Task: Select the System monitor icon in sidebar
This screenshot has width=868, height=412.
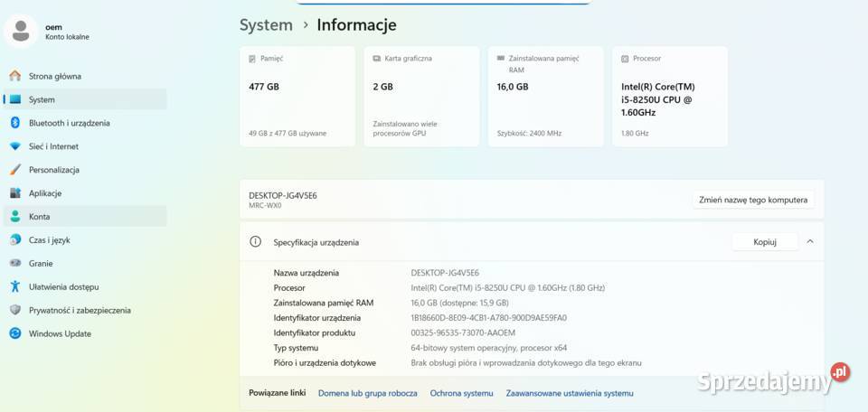Action: (15, 99)
